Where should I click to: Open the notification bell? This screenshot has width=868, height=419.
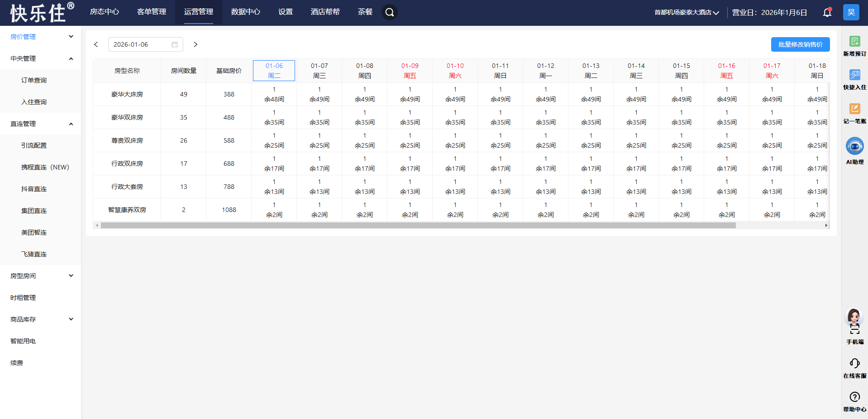click(827, 12)
